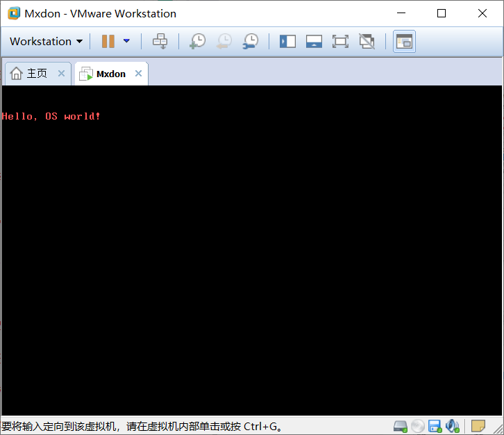Click the Ctrl+G input hint status text
Image resolution: width=504 pixels, height=435 pixels.
coord(142,426)
